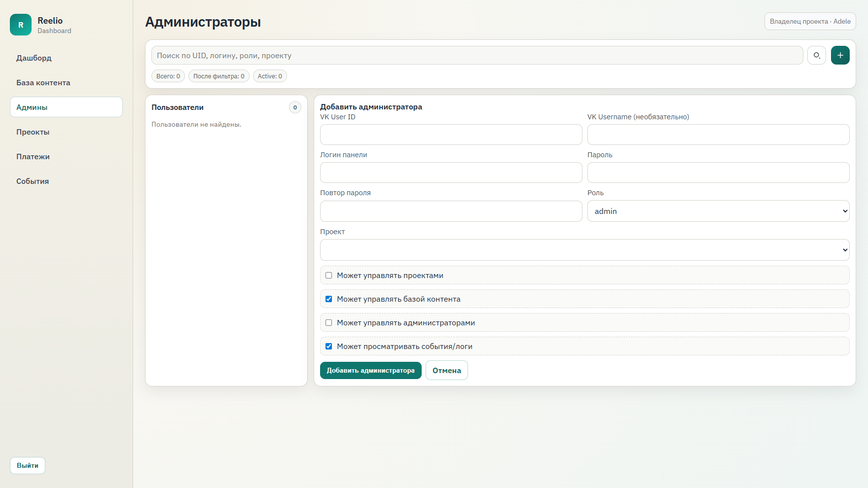Navigate to Платежи page
The height and width of the screenshot is (488, 868).
[x=33, y=157]
